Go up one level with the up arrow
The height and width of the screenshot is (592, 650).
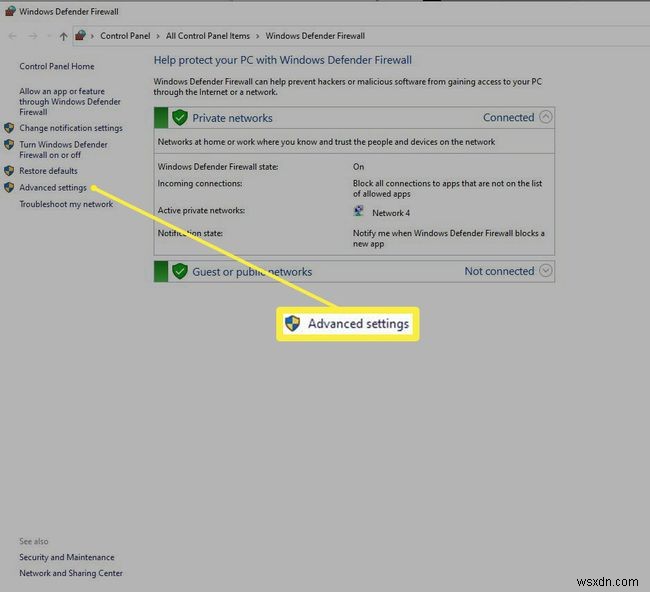(63, 36)
